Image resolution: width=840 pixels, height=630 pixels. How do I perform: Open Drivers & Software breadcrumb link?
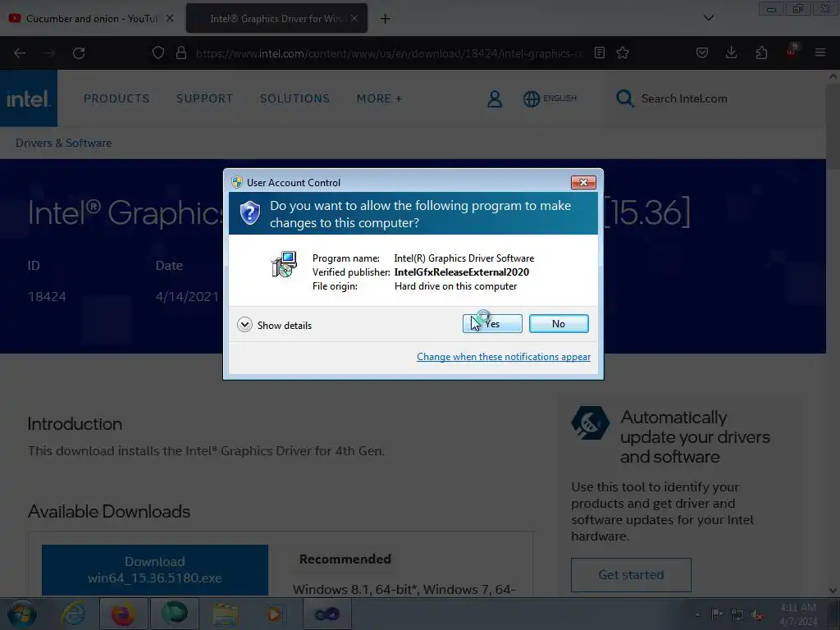[63, 143]
